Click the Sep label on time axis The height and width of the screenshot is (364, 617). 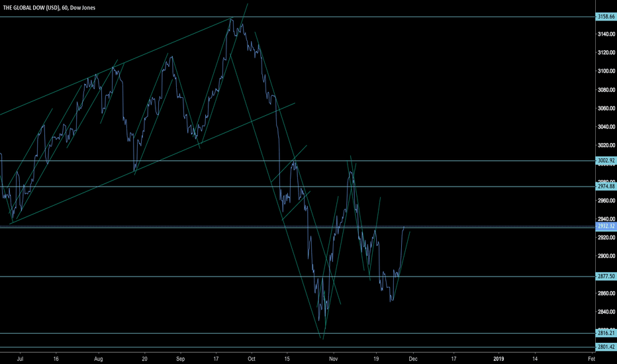coord(181,359)
